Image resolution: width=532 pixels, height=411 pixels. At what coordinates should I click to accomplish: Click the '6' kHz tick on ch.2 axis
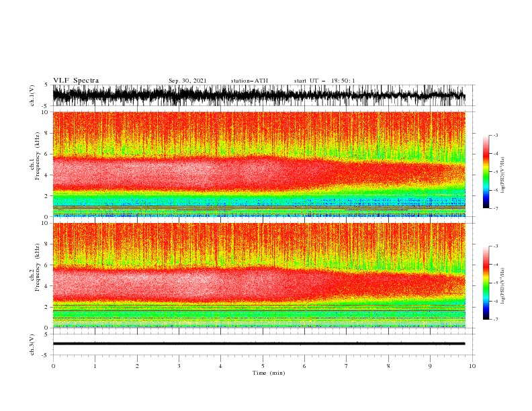[48, 265]
